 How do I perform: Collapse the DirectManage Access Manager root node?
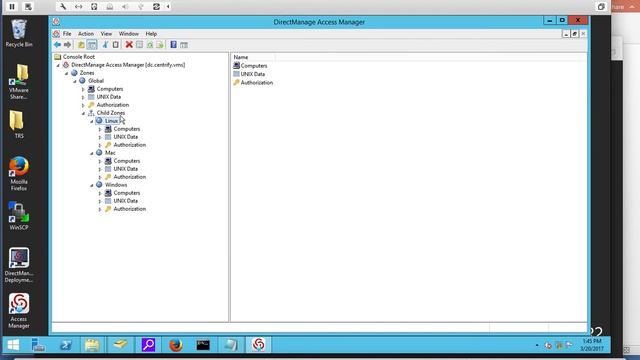pyautogui.click(x=58, y=65)
